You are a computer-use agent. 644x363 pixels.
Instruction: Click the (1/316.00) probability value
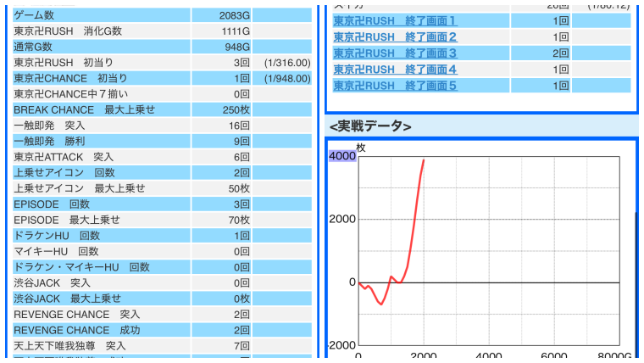click(x=286, y=63)
